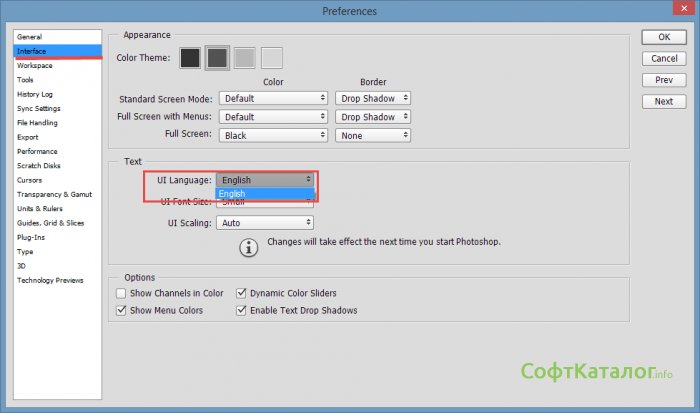The height and width of the screenshot is (413, 700).
Task: Toggle Show Menu Colors checkbox
Action: pyautogui.click(x=121, y=311)
